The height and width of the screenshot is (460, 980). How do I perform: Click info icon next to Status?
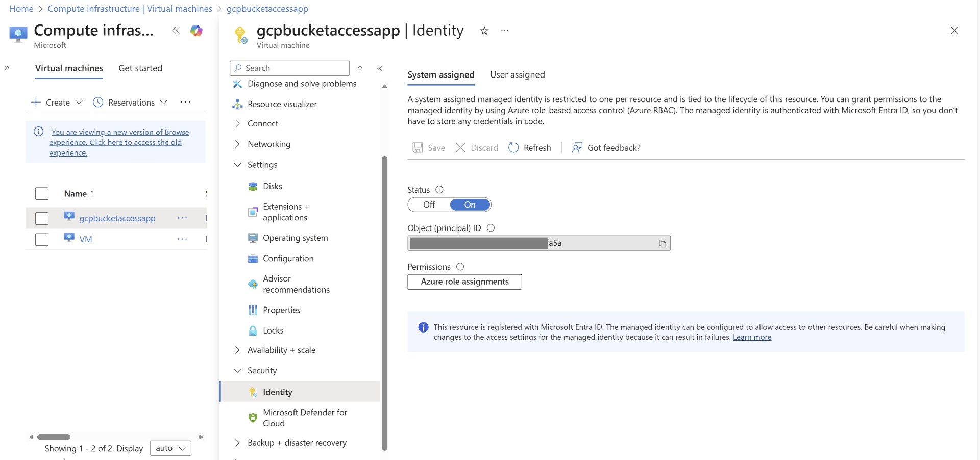[439, 190]
